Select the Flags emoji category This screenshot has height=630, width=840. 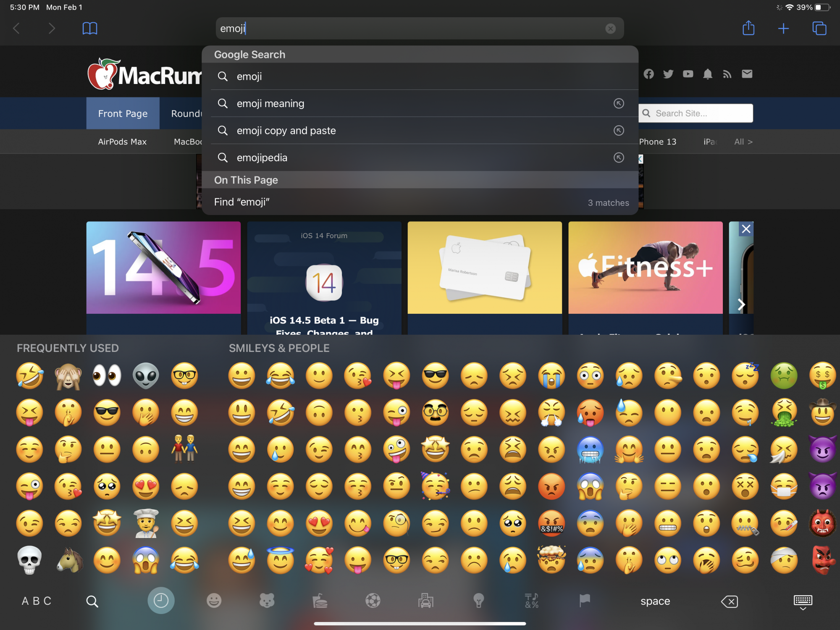point(585,601)
